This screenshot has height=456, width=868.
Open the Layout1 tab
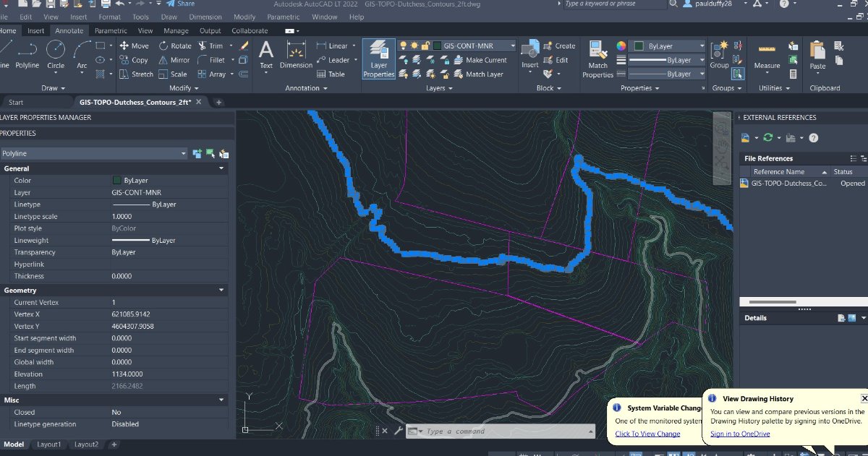pos(49,444)
